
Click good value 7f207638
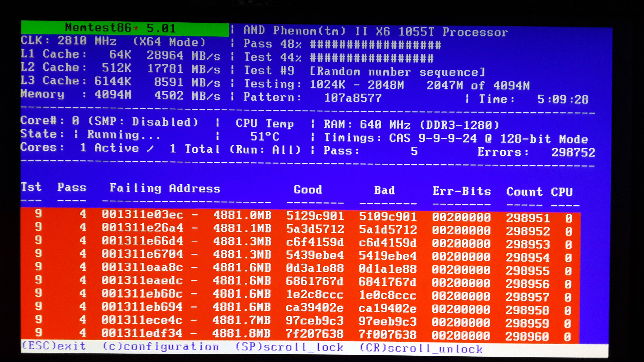coord(315,334)
